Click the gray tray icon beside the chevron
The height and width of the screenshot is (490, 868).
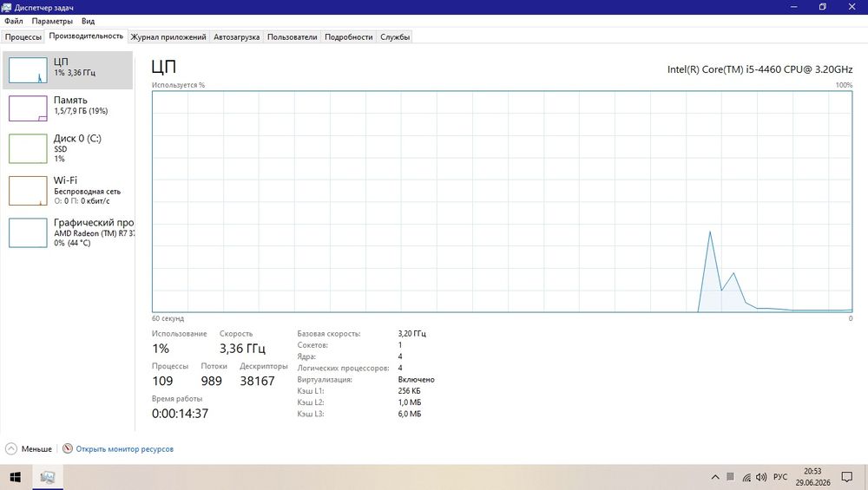[x=730, y=476]
